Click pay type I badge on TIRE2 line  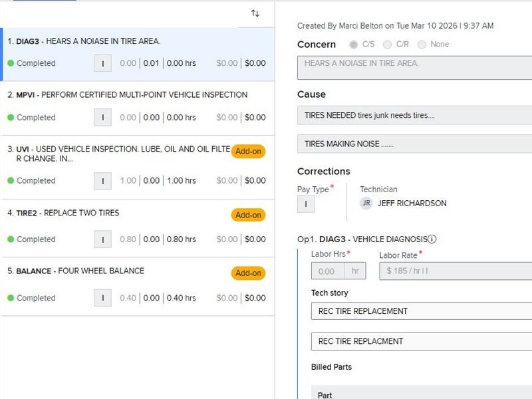coord(102,239)
